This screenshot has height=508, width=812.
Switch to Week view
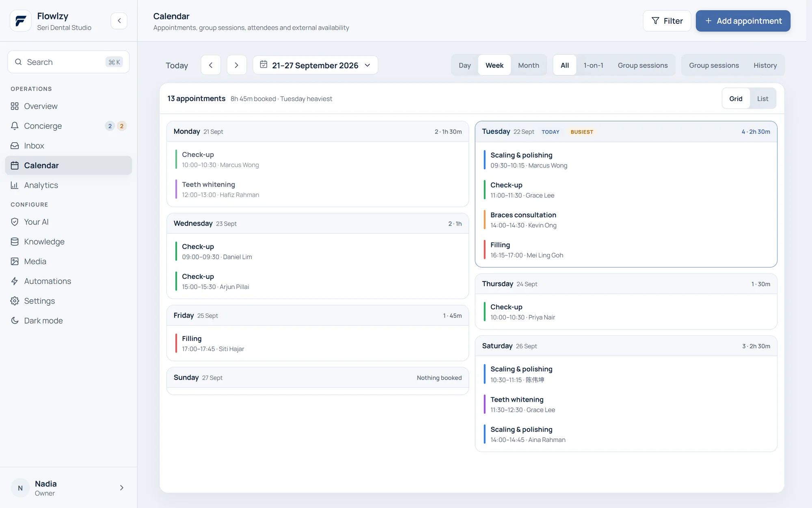[495, 65]
